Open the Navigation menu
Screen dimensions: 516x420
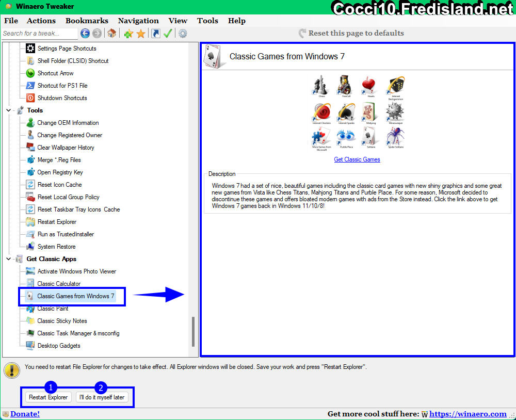pos(138,21)
